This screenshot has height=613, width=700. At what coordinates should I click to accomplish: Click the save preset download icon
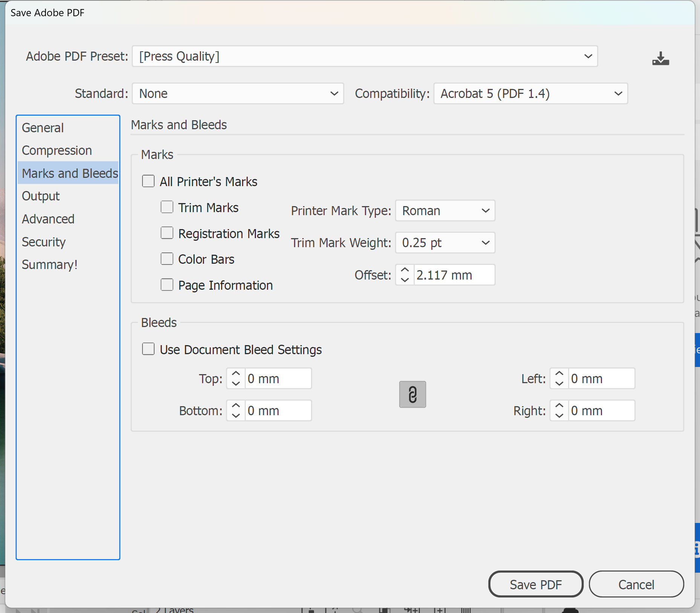(x=660, y=58)
